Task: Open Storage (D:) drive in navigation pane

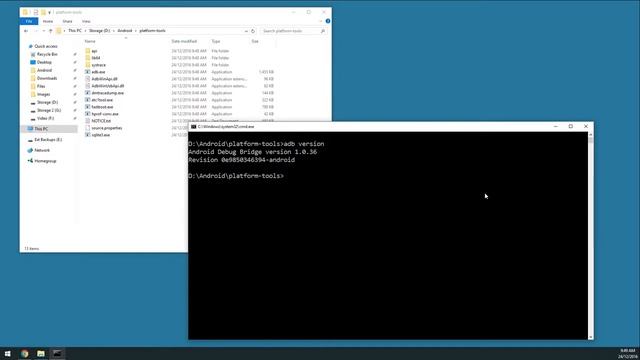Action: point(47,102)
